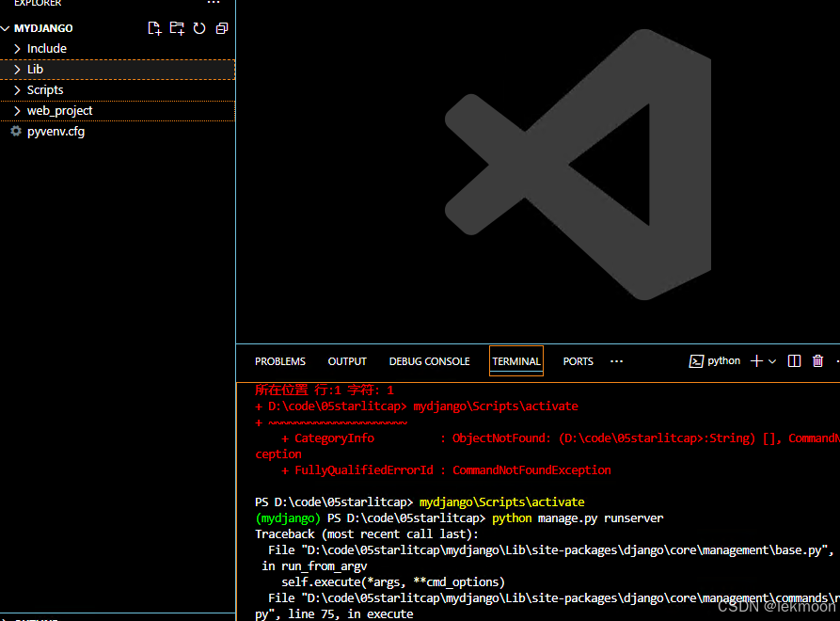Click the 'python manage.py runserver' command text

pyautogui.click(x=578, y=518)
